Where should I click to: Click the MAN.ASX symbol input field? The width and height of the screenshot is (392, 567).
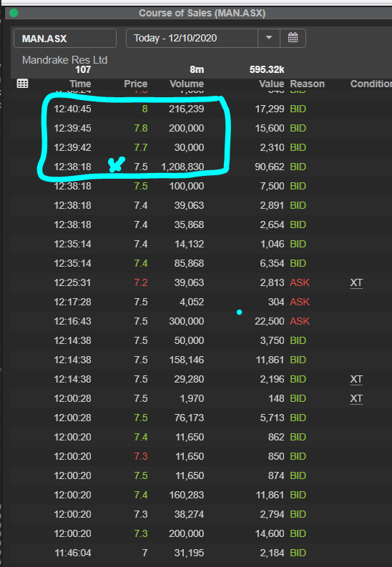point(65,39)
